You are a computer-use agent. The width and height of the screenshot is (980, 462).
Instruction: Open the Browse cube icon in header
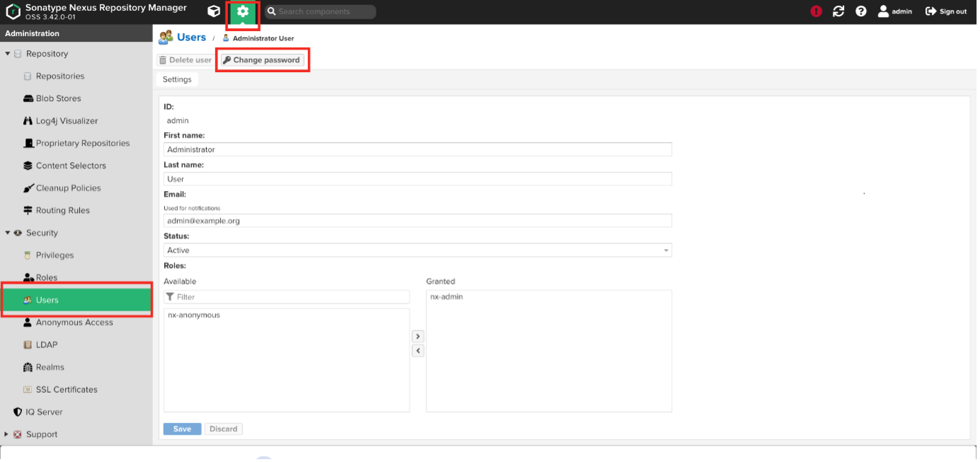[x=213, y=11]
